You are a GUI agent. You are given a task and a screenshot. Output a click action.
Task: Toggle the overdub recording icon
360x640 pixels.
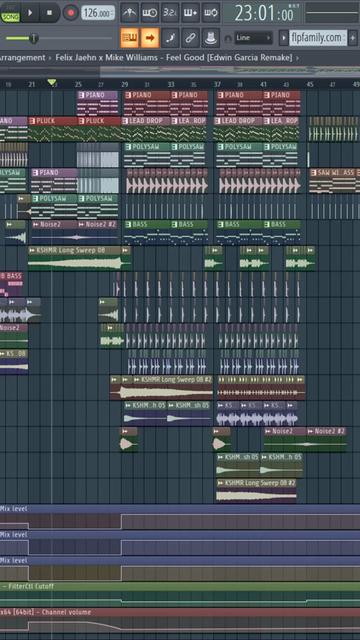(190, 13)
